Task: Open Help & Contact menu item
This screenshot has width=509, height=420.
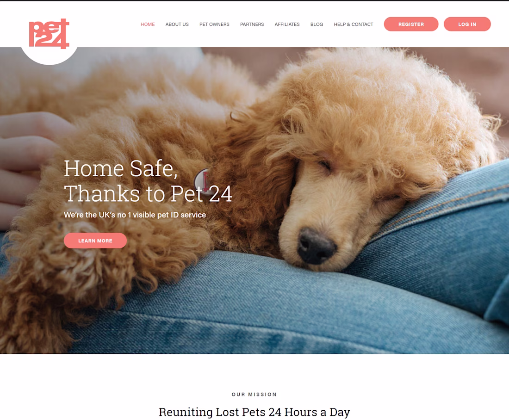Action: pyautogui.click(x=354, y=25)
